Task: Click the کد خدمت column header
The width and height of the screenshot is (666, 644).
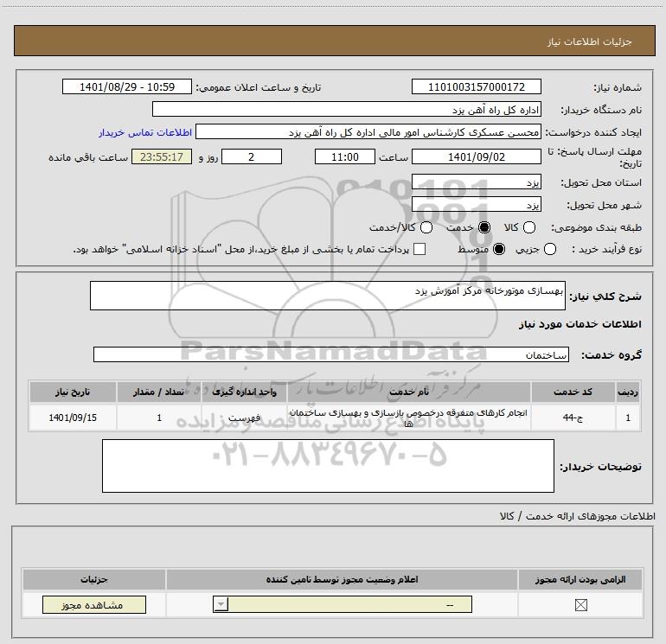Action: pos(573,392)
